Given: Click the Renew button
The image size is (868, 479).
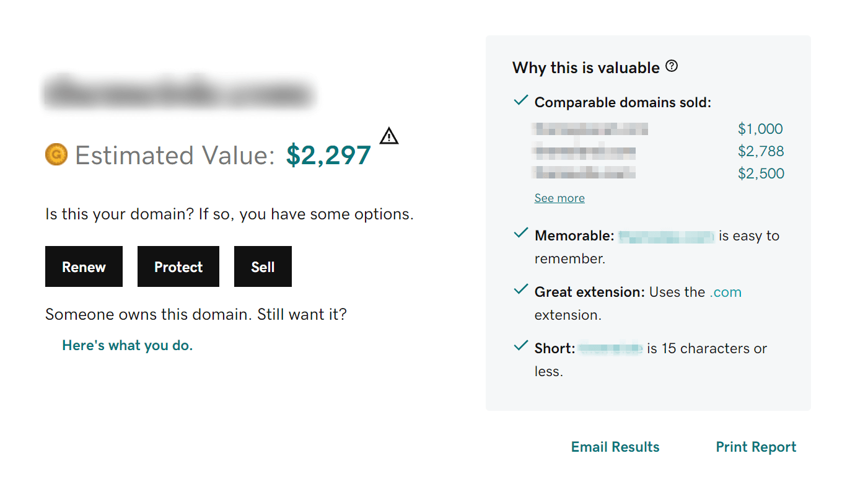Looking at the screenshot, I should click(x=84, y=266).
